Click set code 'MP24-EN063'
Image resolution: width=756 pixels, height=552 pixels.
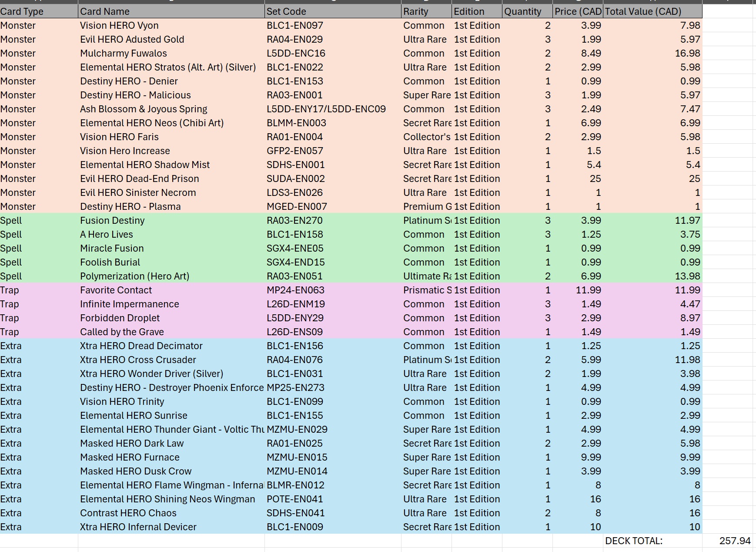333,290
